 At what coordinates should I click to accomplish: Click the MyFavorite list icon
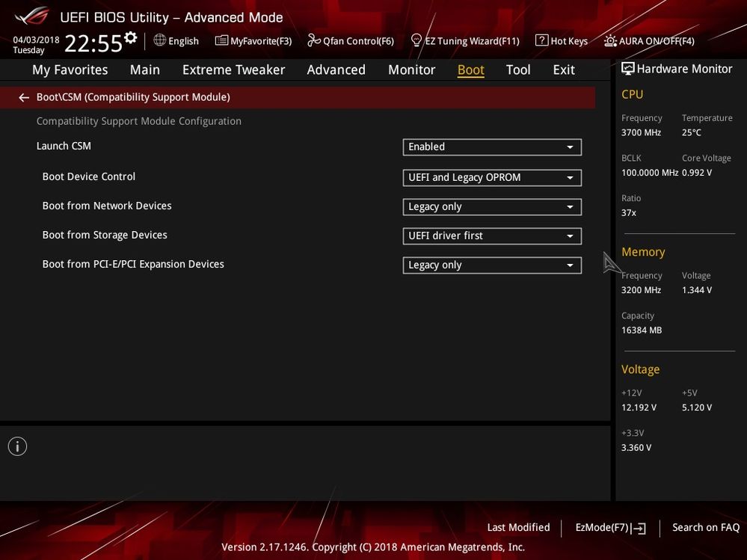click(221, 40)
